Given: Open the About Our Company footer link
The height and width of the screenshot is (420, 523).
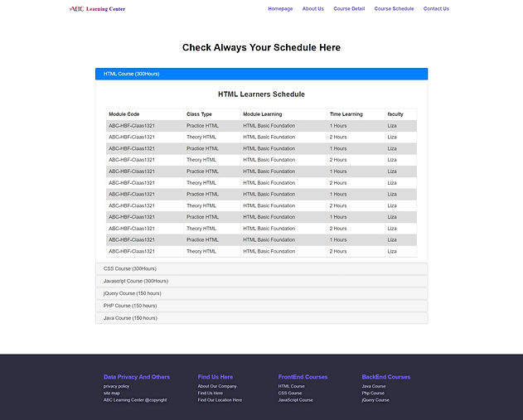Looking at the screenshot, I should [217, 386].
